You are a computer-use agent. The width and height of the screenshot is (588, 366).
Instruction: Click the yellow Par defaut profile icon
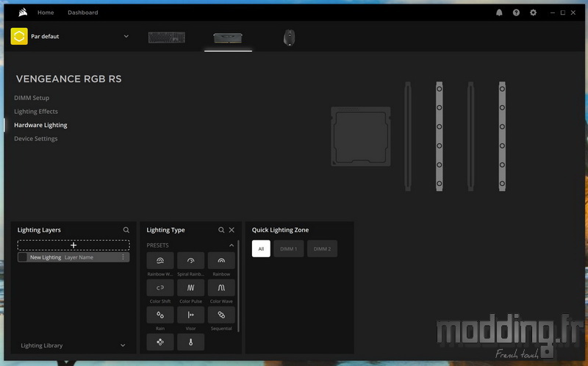click(x=19, y=36)
